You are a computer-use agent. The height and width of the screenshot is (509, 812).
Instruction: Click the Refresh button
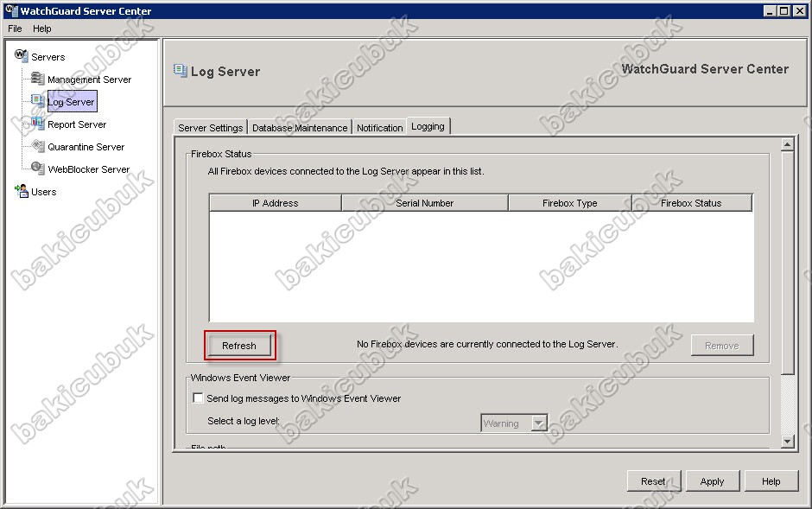coord(238,346)
